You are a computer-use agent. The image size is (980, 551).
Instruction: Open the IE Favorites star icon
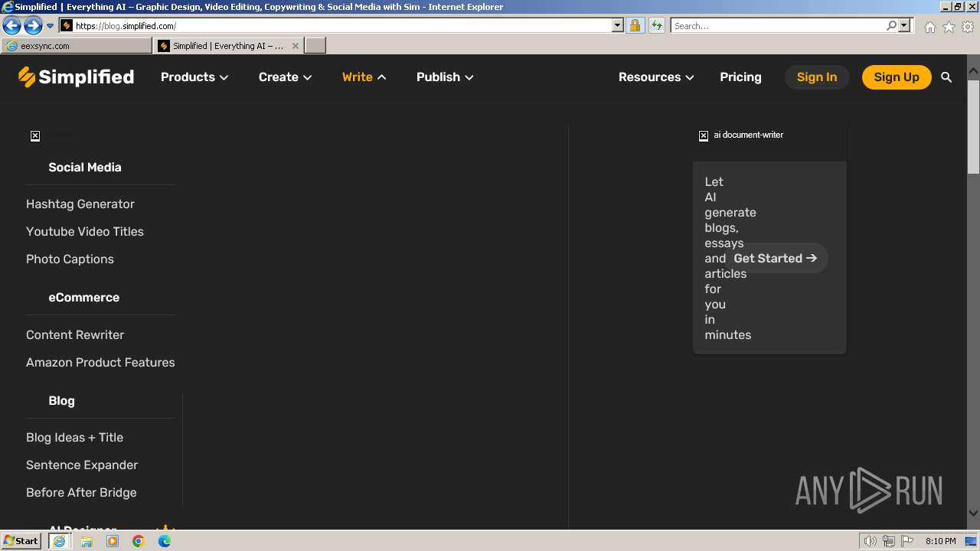tap(949, 27)
